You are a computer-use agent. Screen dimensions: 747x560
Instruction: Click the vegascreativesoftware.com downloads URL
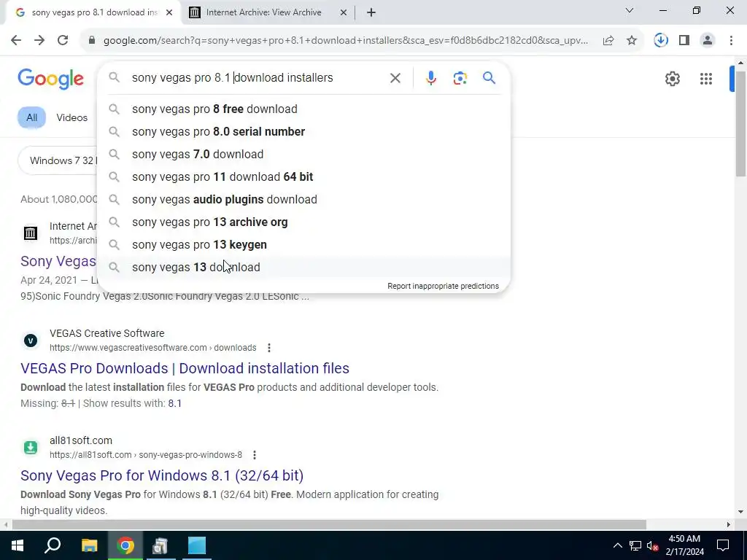(153, 348)
